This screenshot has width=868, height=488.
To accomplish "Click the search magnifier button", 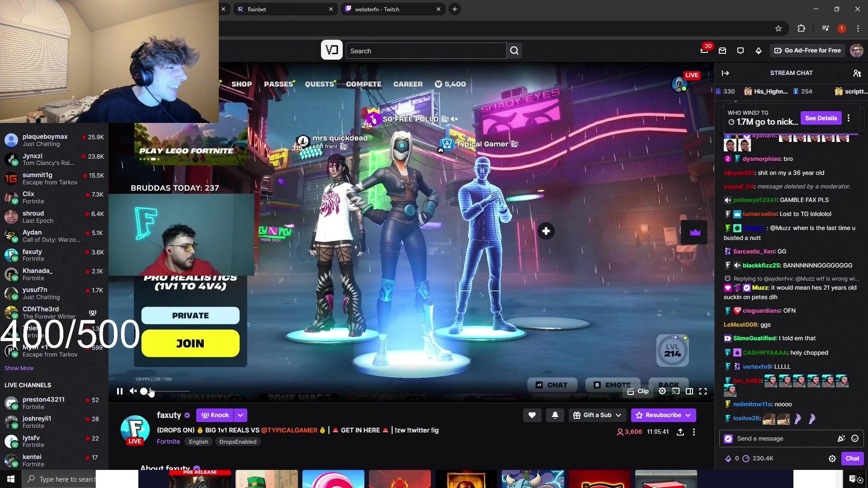I will pyautogui.click(x=514, y=51).
